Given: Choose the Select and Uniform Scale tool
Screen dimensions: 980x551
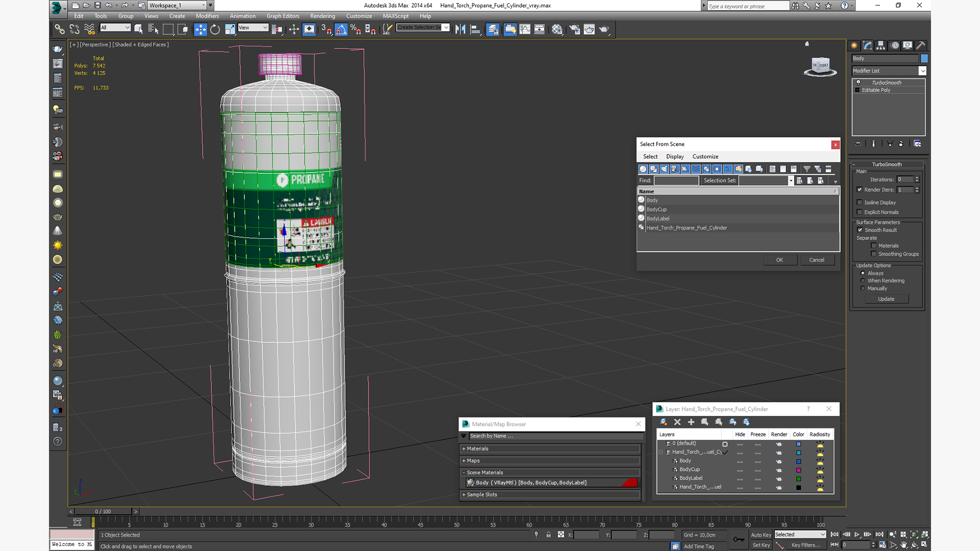Looking at the screenshot, I should coord(230,29).
